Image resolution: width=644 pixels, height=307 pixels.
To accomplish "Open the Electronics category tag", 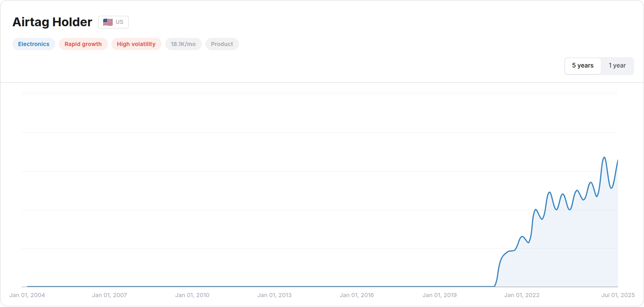I will point(34,44).
